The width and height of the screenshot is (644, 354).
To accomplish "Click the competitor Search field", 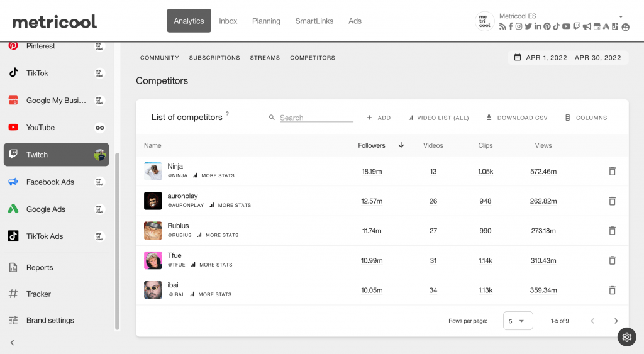I will (x=316, y=118).
